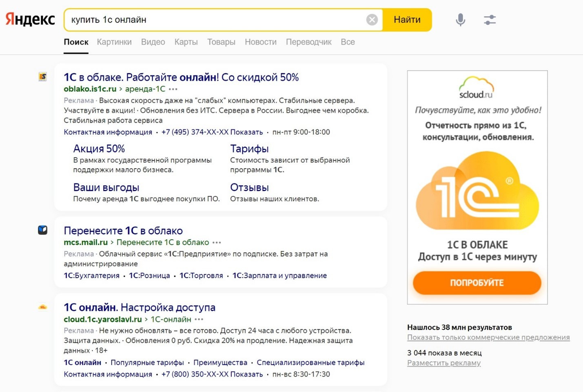The height and width of the screenshot is (392, 583).
Task: Click the scloud.ru logo in banner
Action: point(476,88)
